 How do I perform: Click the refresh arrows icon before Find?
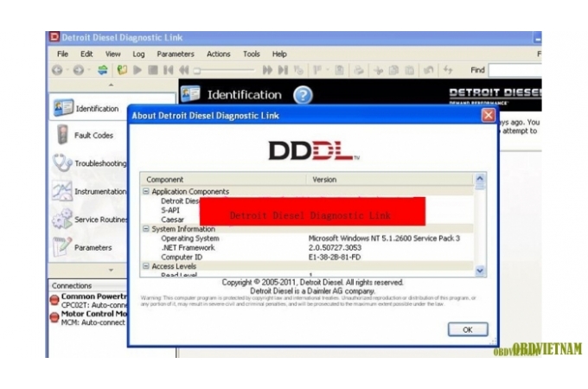click(448, 70)
